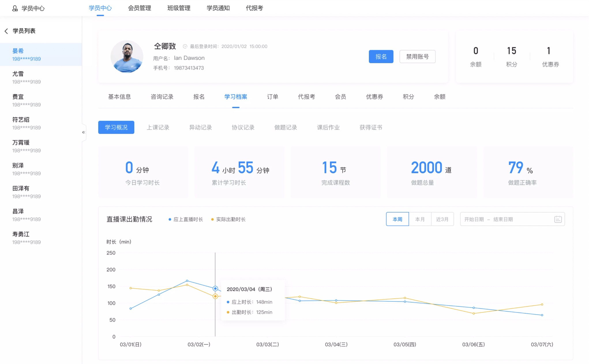Click the student avatar thumbnail
The image size is (589, 364).
tap(127, 57)
